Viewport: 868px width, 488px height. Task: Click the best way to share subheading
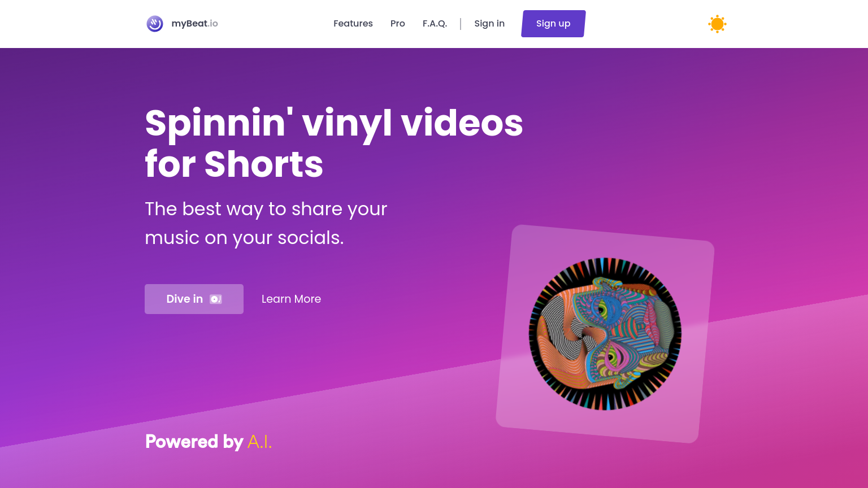(x=266, y=209)
